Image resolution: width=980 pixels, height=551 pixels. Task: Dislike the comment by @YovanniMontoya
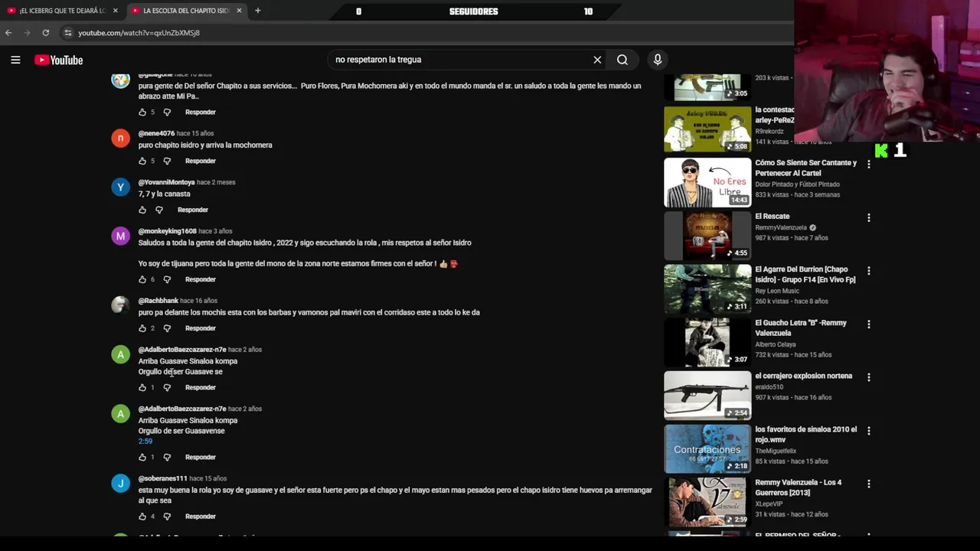click(x=159, y=210)
